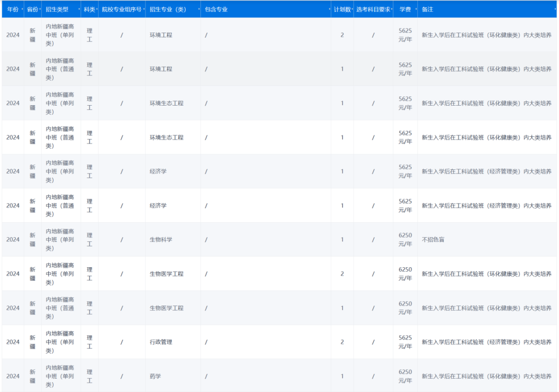
Task: Open the 包含专业 column filter dropdown
Action: point(329,10)
